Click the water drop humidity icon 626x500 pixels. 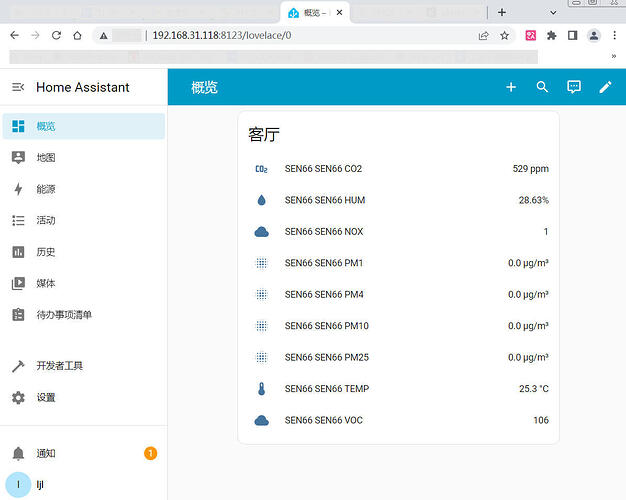tap(262, 200)
